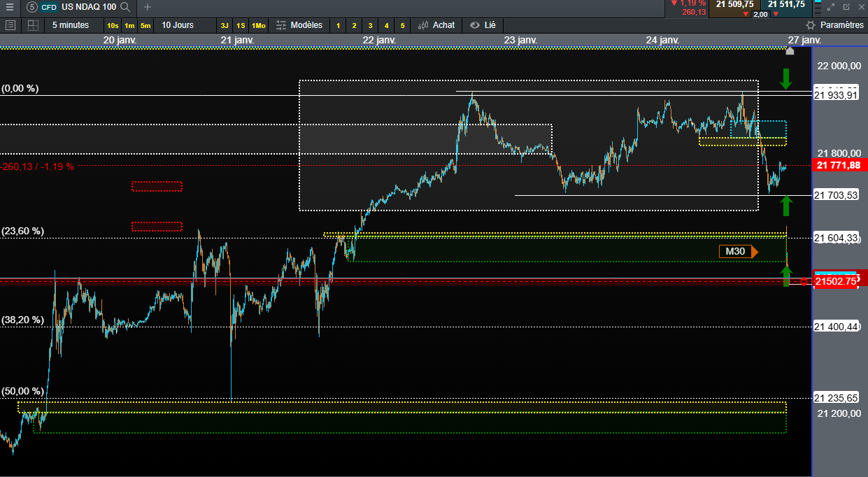This screenshot has height=477, width=868.
Task: Click the buy price 21 511,75
Action: click(786, 4)
